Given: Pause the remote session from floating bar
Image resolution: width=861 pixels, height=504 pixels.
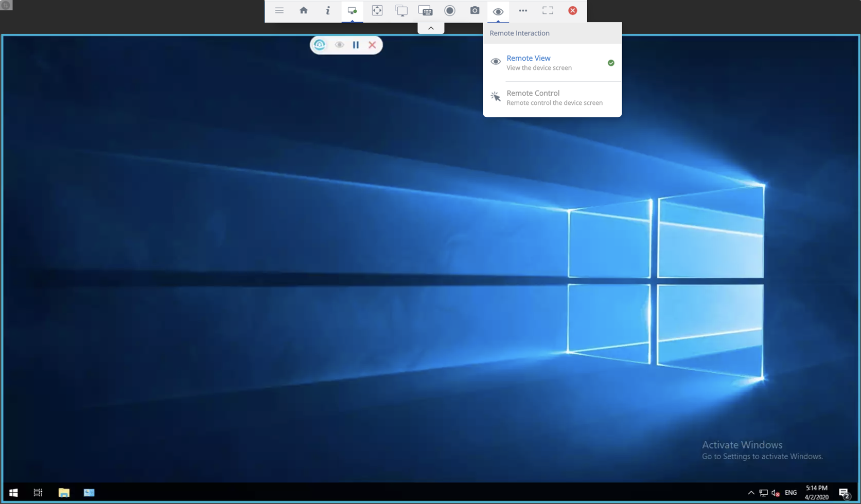Looking at the screenshot, I should pyautogui.click(x=356, y=45).
